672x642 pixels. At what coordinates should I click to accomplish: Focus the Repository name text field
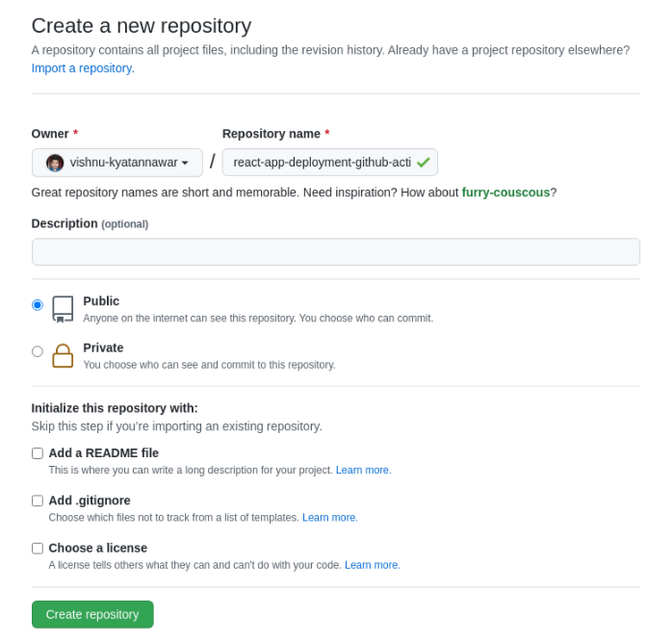pos(322,163)
